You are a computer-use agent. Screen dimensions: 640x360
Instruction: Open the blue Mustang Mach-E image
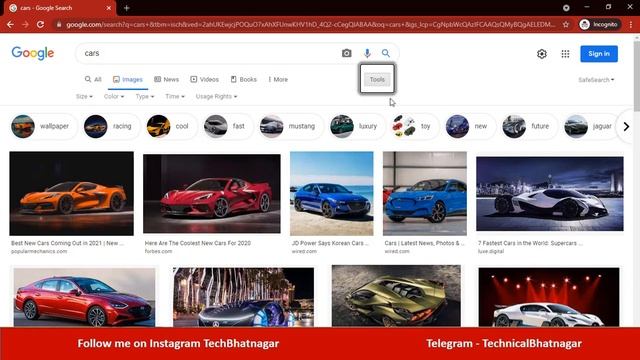pyautogui.click(x=424, y=193)
